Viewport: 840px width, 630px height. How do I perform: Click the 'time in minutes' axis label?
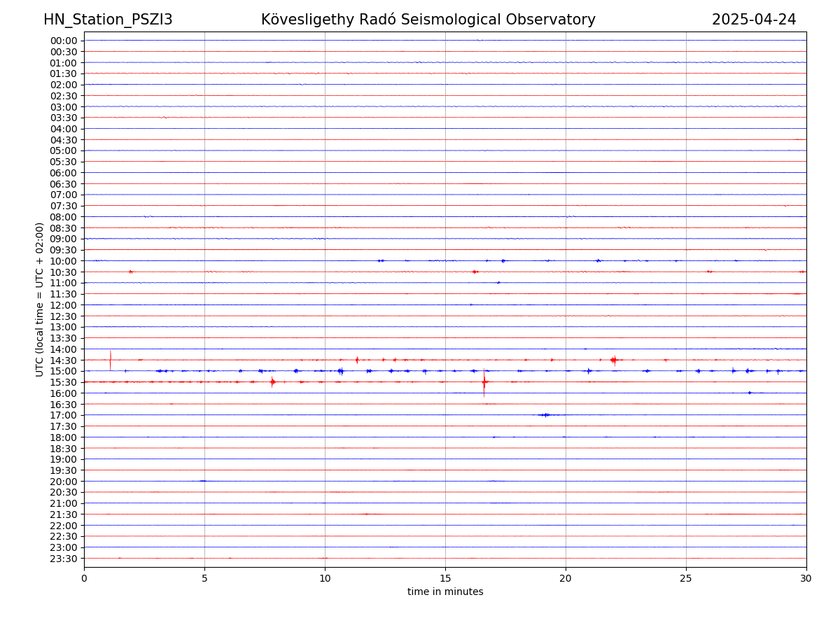point(445,592)
